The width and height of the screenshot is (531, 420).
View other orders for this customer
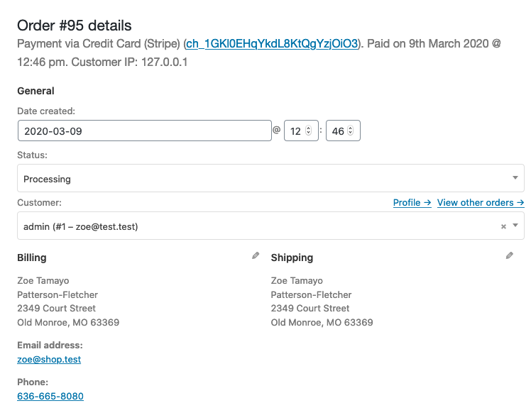point(481,202)
